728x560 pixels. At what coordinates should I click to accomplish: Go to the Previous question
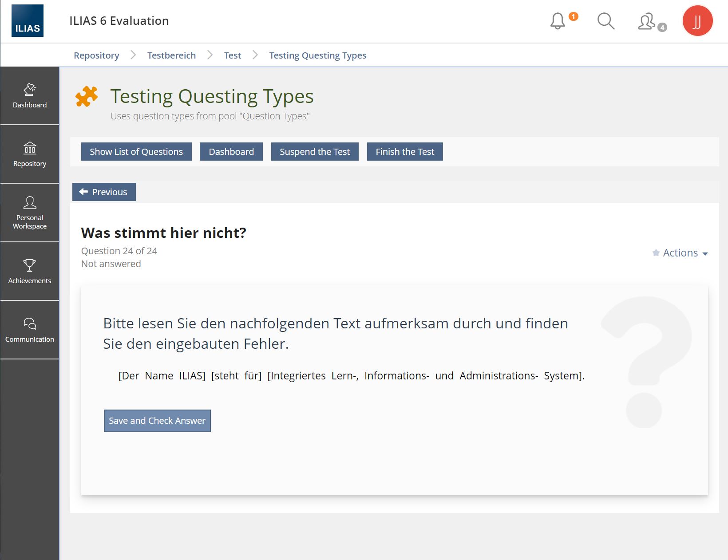pyautogui.click(x=104, y=192)
